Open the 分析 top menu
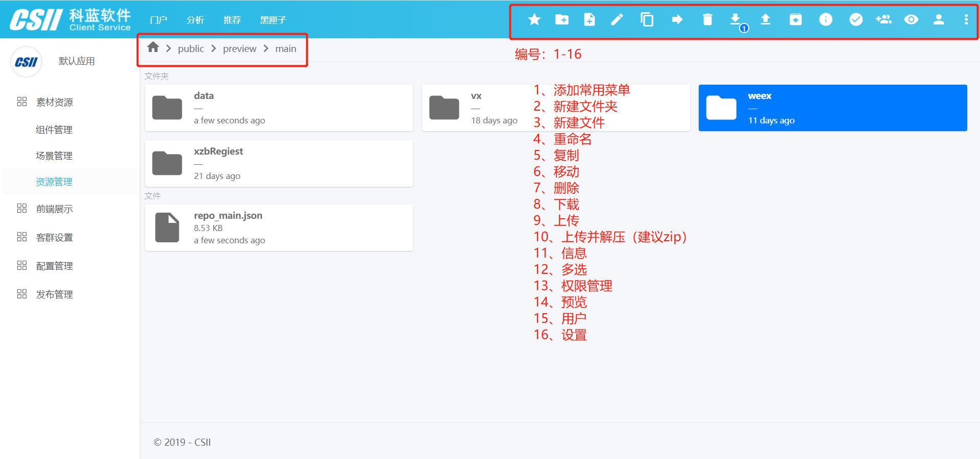Viewport: 980px width, 459px height. pyautogui.click(x=195, y=20)
